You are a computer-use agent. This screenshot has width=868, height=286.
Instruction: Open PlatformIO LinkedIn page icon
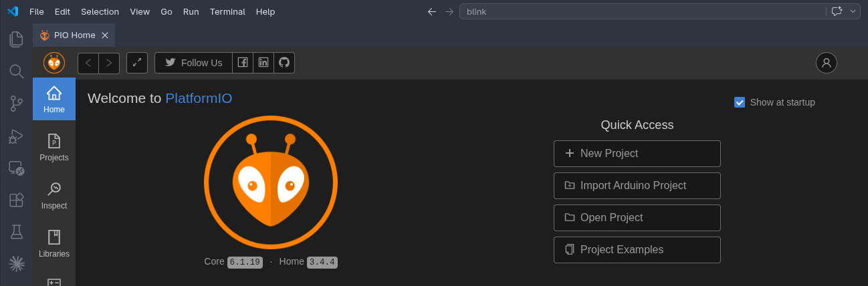[263, 63]
